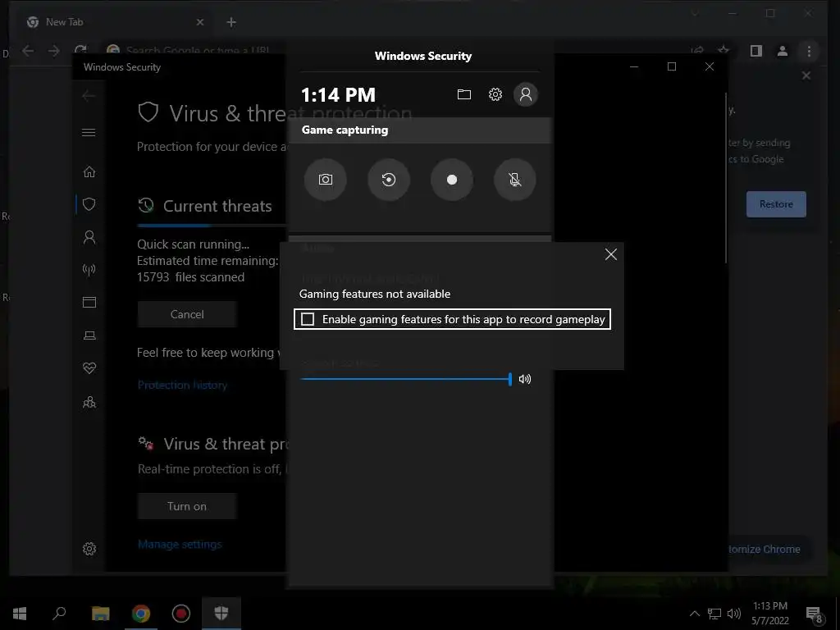Mute audio with the Game Bar speaker icon
This screenshot has width=840, height=630.
(x=525, y=379)
